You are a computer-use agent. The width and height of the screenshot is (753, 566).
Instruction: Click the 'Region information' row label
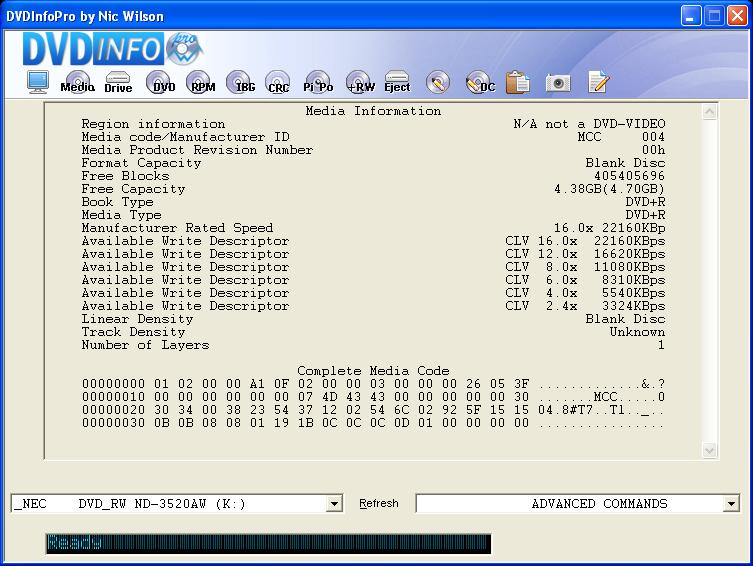[x=153, y=124]
